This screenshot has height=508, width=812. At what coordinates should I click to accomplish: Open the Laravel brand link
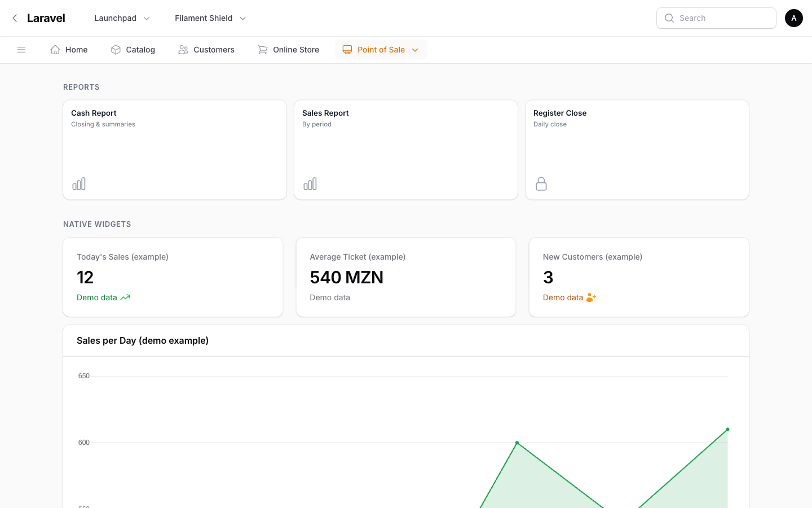pos(46,18)
